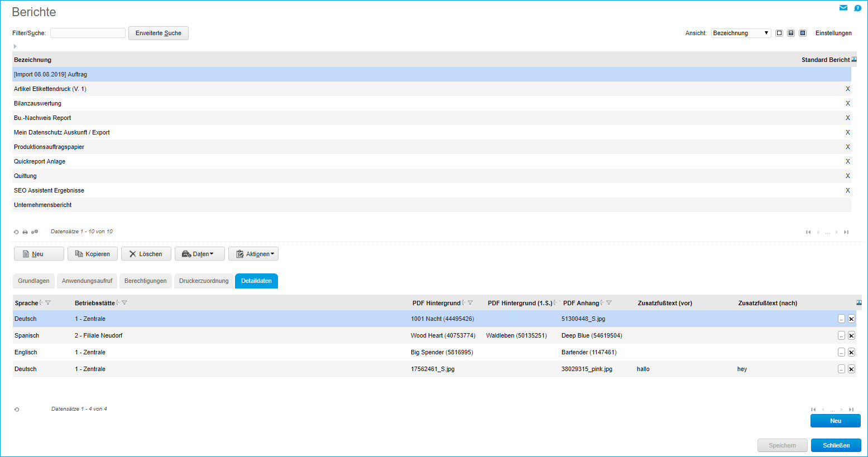Click the Bezeichnung column header

[32, 60]
